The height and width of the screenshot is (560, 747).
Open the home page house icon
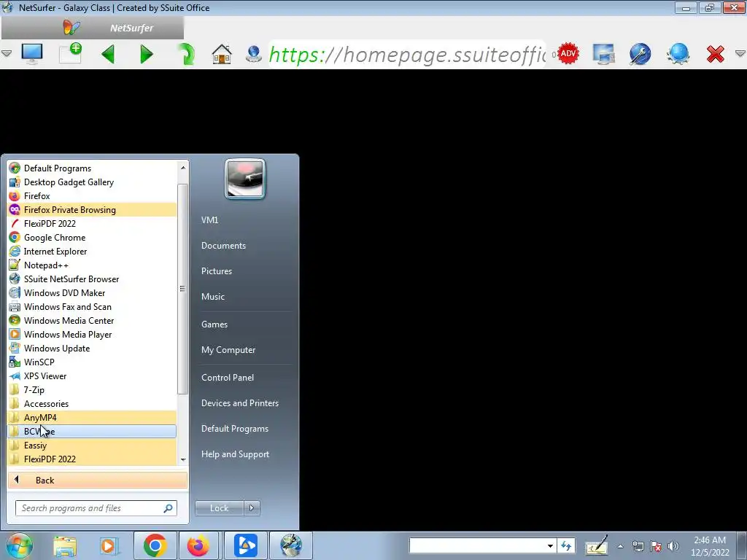pyautogui.click(x=222, y=54)
